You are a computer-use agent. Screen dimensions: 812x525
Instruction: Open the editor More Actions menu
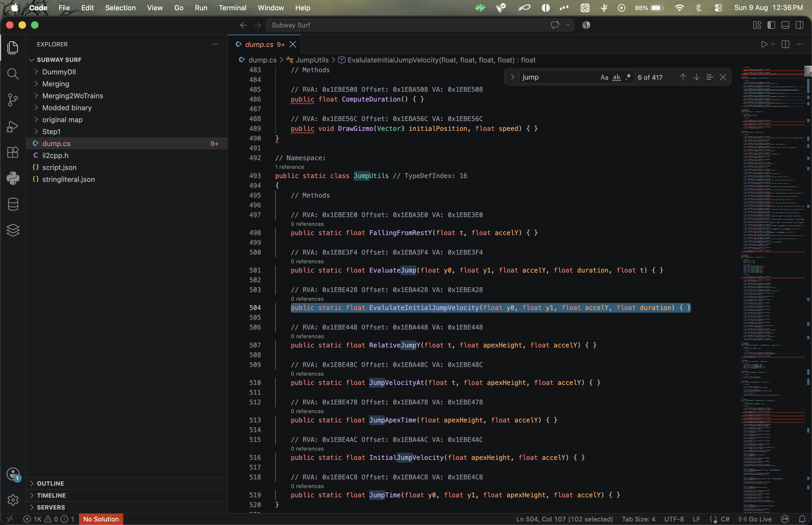pos(800,44)
